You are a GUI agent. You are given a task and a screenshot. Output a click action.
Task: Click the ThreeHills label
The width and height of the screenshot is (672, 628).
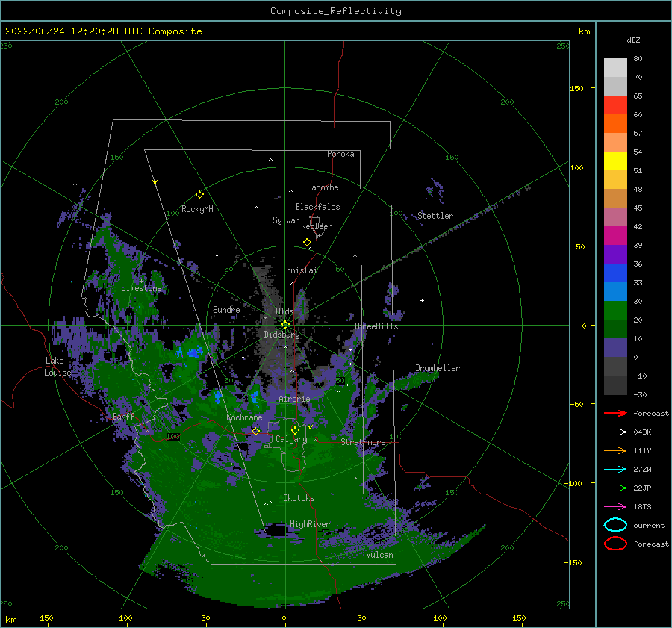(x=376, y=326)
